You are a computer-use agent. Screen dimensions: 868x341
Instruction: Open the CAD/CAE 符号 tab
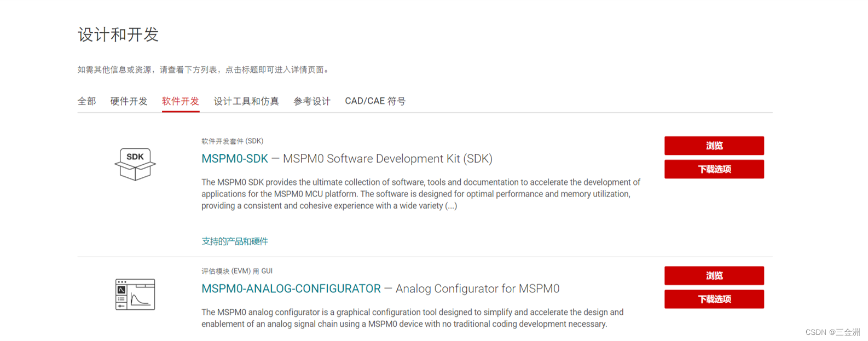pyautogui.click(x=375, y=101)
